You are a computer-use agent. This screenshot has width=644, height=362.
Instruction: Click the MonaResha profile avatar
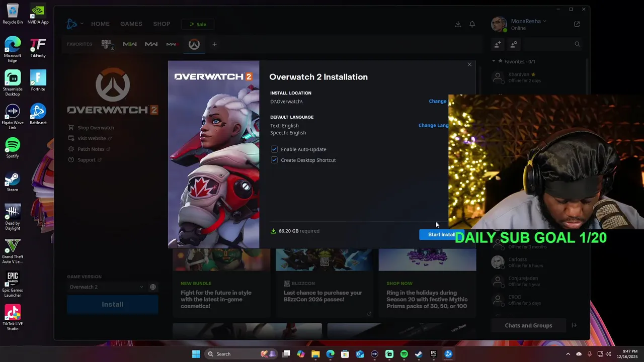[499, 24]
